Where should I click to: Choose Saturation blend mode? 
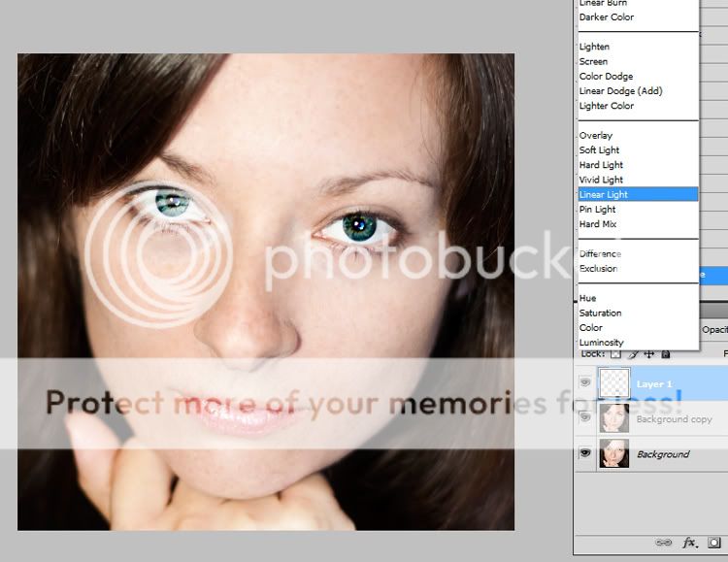600,314
